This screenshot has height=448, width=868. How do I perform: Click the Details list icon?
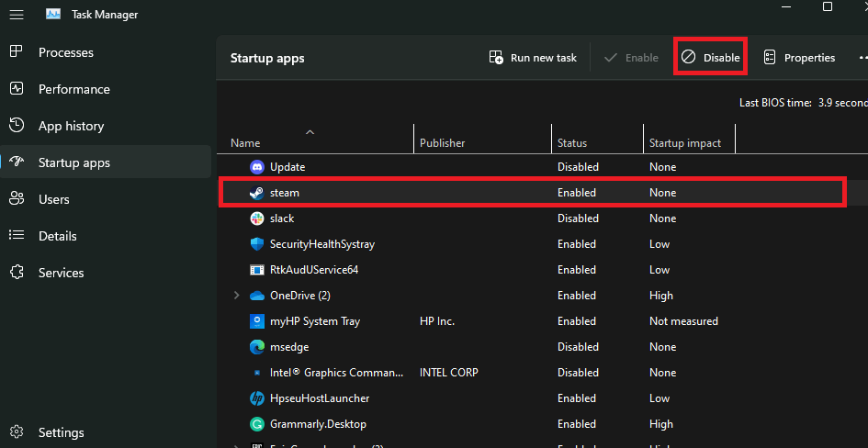[x=17, y=236]
